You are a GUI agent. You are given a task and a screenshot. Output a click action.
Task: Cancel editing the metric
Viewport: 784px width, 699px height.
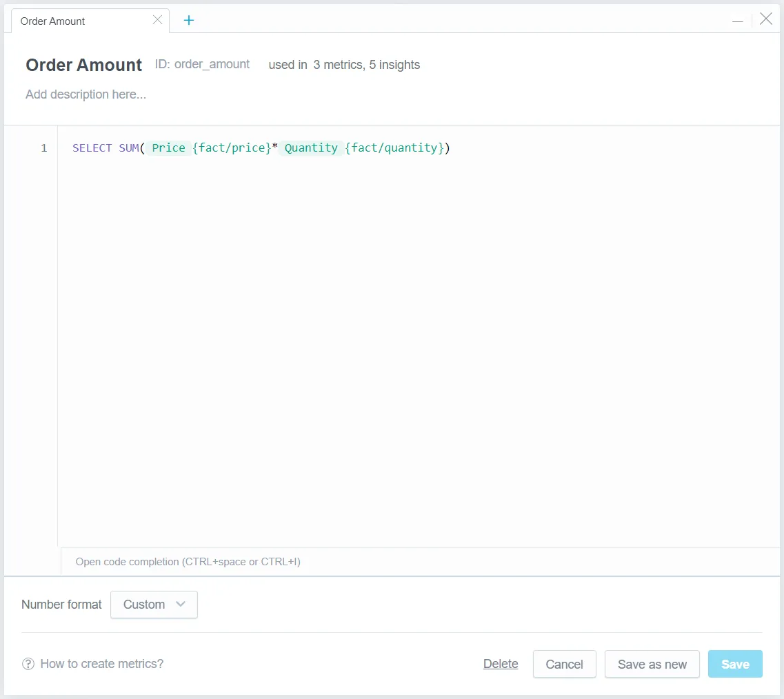click(x=564, y=664)
